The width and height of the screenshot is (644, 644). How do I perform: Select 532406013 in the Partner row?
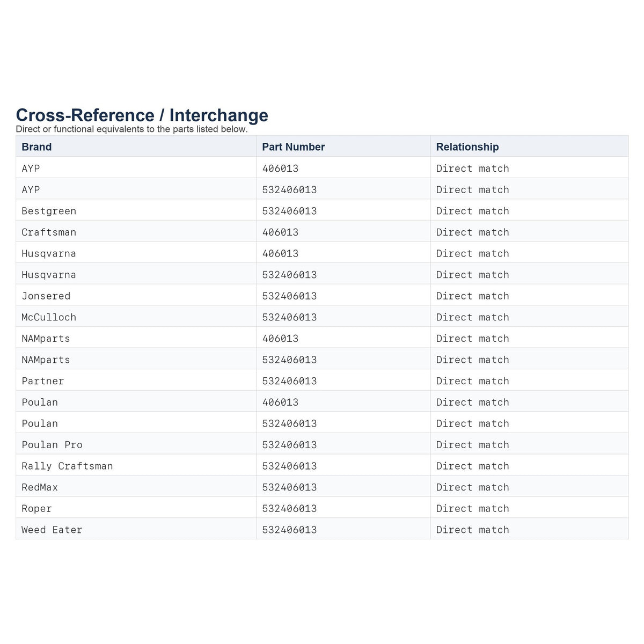[289, 381]
